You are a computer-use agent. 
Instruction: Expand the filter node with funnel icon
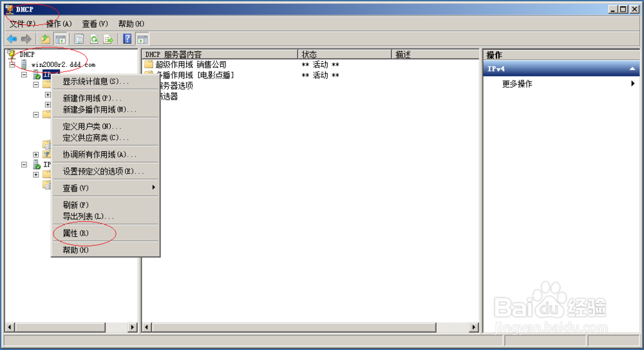click(36, 154)
